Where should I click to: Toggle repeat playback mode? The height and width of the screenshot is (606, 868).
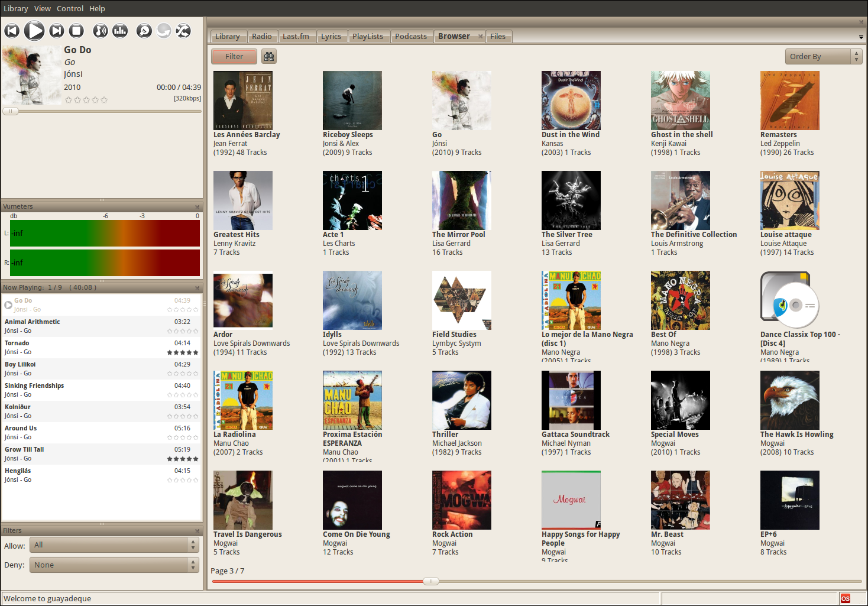164,31
